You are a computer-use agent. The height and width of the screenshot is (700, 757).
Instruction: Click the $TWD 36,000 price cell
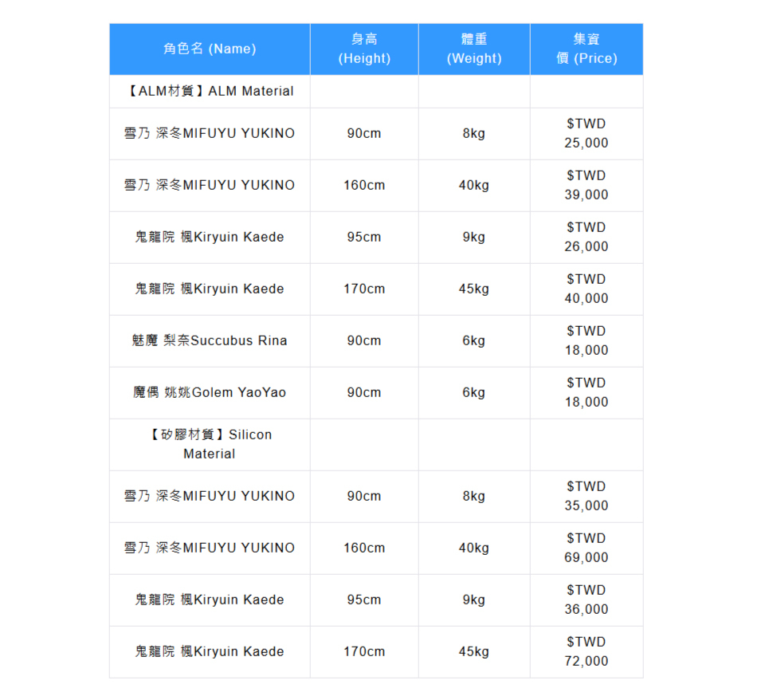586,600
